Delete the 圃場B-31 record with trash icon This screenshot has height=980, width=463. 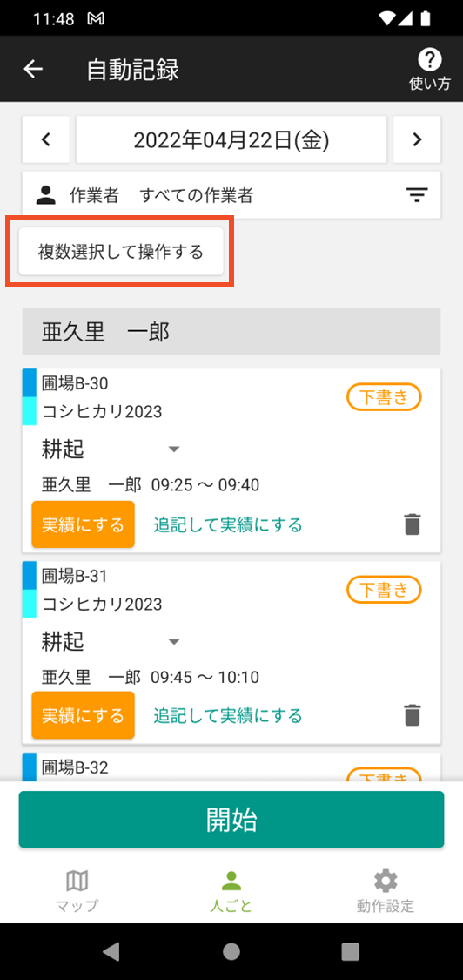[412, 715]
